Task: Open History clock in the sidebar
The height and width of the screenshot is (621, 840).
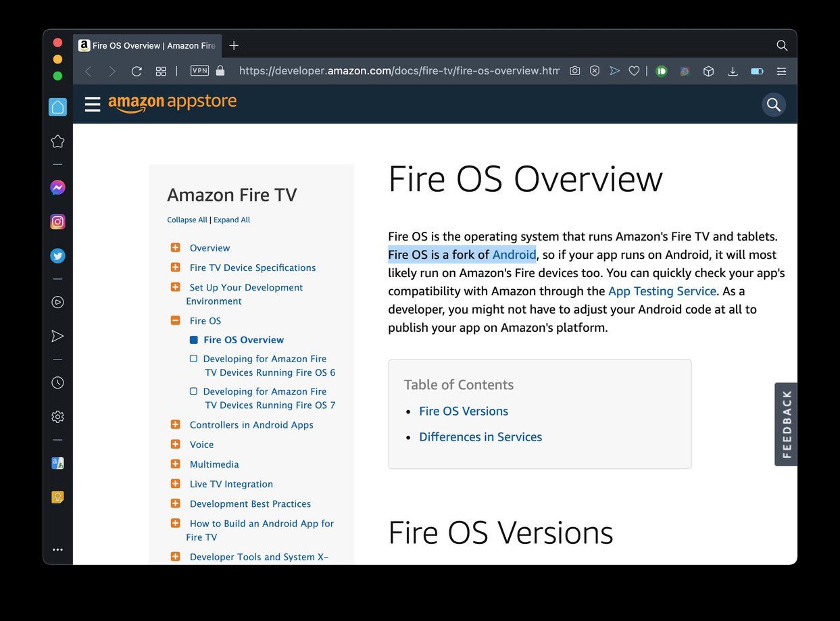Action: (x=57, y=382)
